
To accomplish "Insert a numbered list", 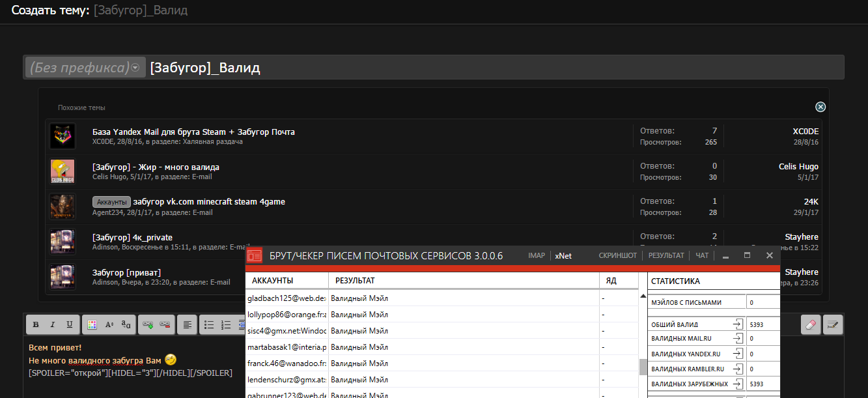I will [227, 324].
